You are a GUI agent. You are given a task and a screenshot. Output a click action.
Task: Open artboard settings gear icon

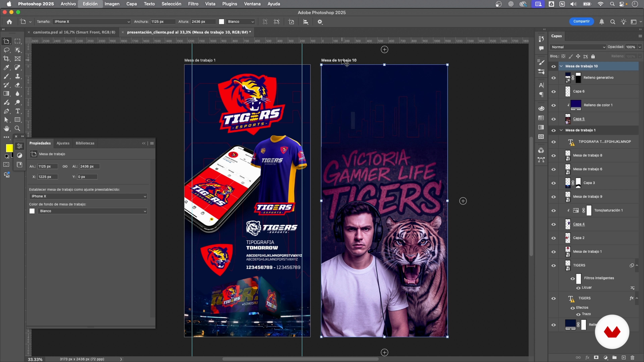pyautogui.click(x=320, y=22)
